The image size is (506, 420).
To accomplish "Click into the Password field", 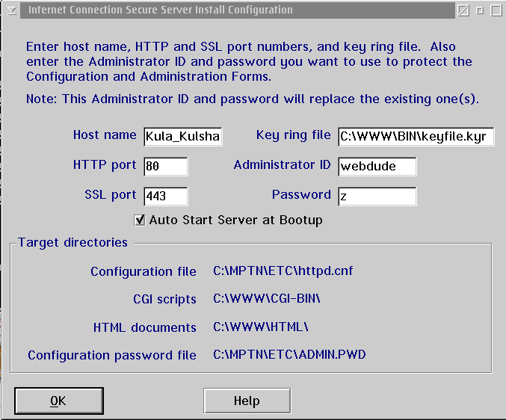I will point(377,196).
